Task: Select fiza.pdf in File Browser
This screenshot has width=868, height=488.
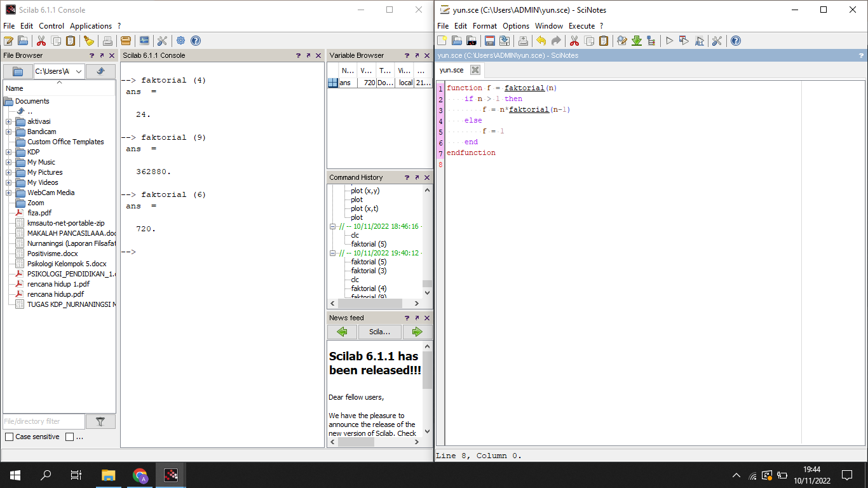Action: click(39, 213)
